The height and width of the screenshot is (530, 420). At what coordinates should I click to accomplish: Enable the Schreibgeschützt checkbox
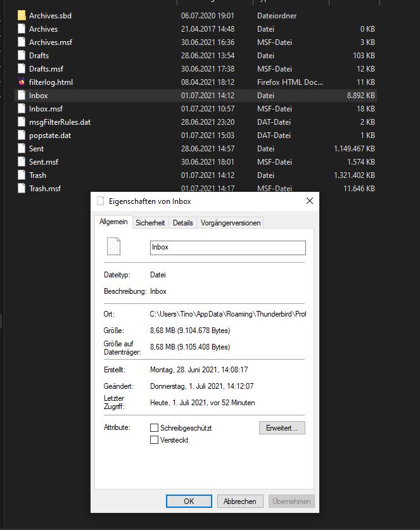pos(154,428)
